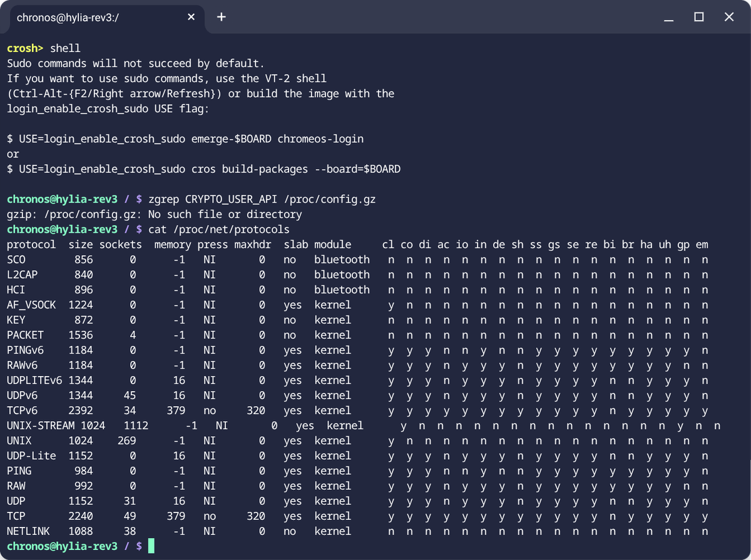This screenshot has width=751, height=560.
Task: Click the terminal cursor at last prompt
Action: click(151, 546)
